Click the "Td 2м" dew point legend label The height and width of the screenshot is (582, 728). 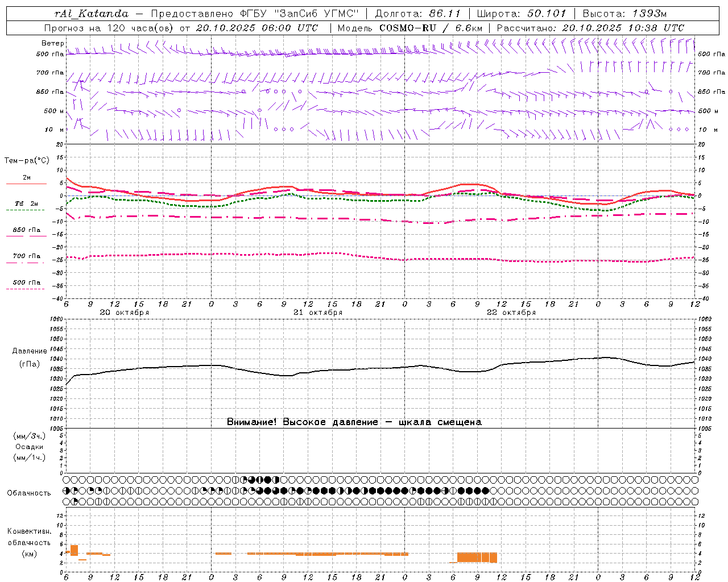27,203
